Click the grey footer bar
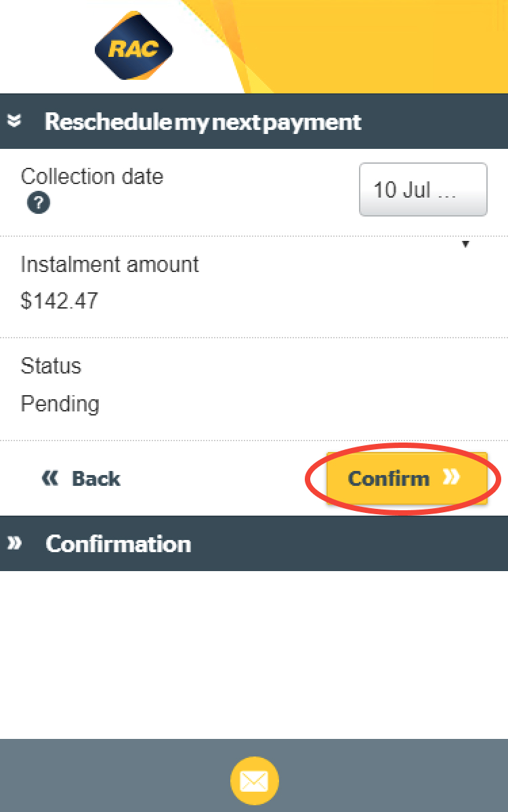The width and height of the screenshot is (508, 812). point(254,775)
